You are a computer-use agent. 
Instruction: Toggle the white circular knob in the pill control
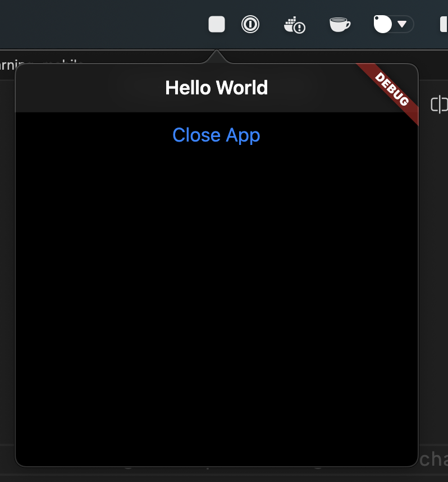(382, 24)
